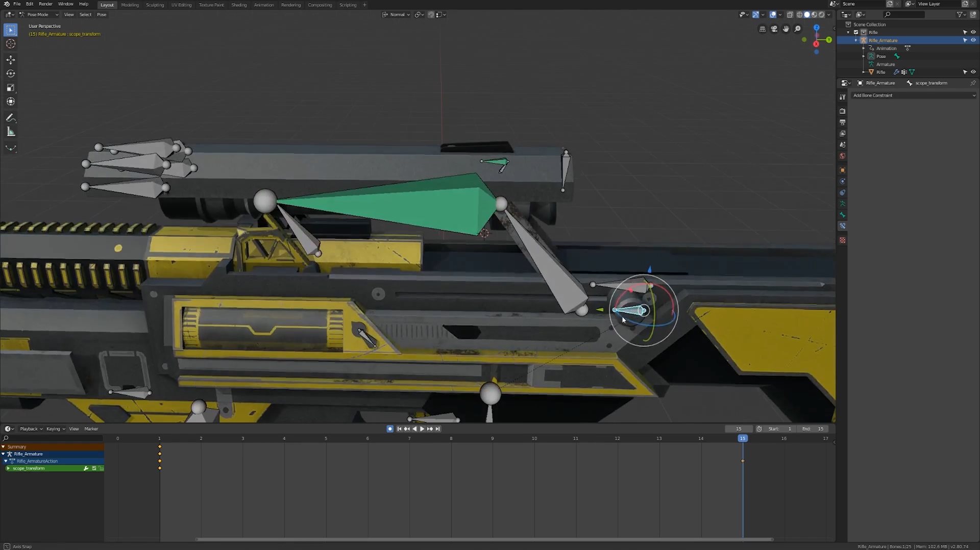Screen dimensions: 980x550
Task: Click the viewport zoom magnifier icon
Action: point(797,29)
